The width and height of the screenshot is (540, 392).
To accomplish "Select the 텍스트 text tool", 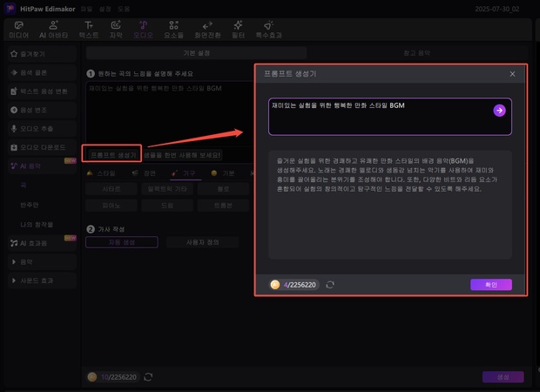I will pos(89,30).
